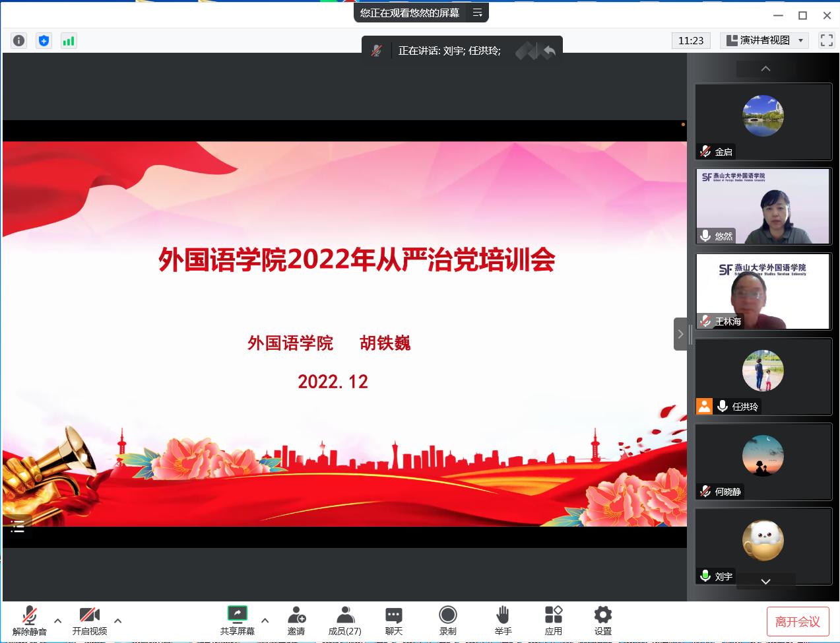Open the Speaker View layout dropdown
Screen dimensions: 840x643
coord(764,40)
